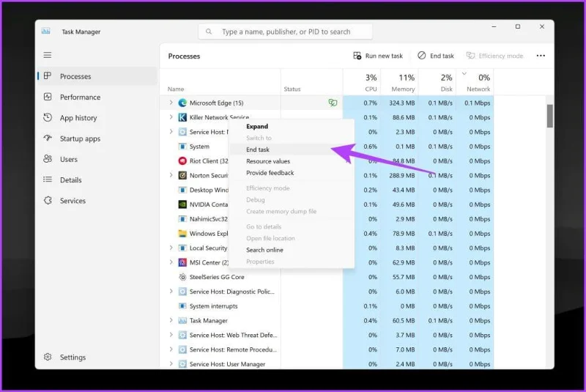Click the process search input field
The height and width of the screenshot is (392, 586).
(286, 32)
